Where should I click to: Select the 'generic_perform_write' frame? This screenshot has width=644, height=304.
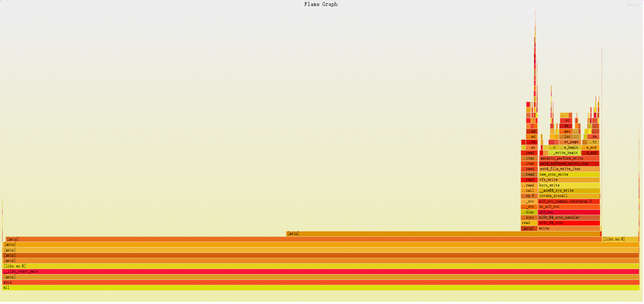[570, 158]
